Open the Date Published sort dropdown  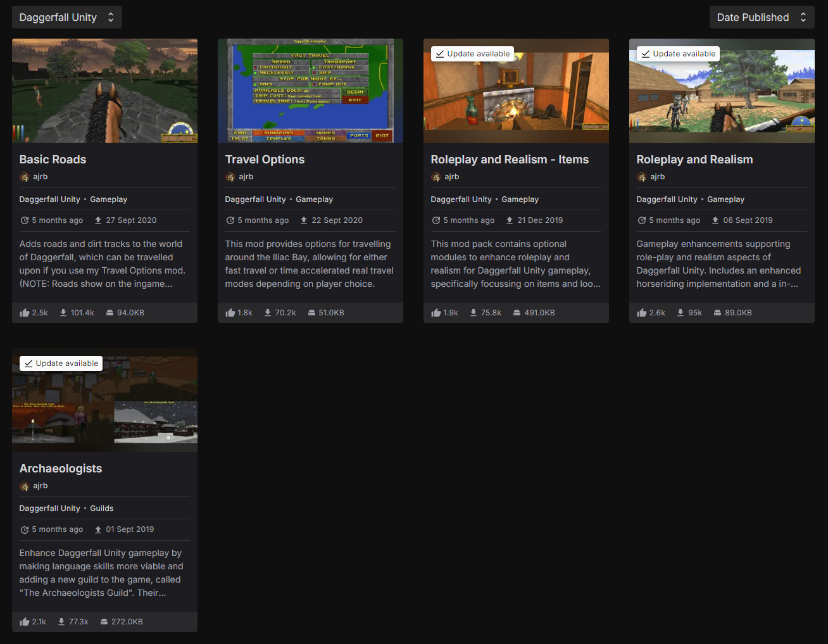(x=762, y=17)
